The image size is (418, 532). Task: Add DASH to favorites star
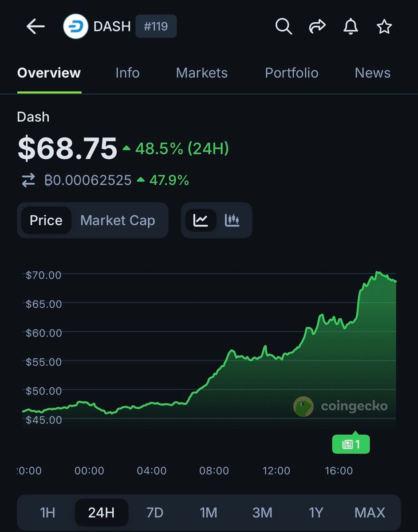[x=384, y=27]
